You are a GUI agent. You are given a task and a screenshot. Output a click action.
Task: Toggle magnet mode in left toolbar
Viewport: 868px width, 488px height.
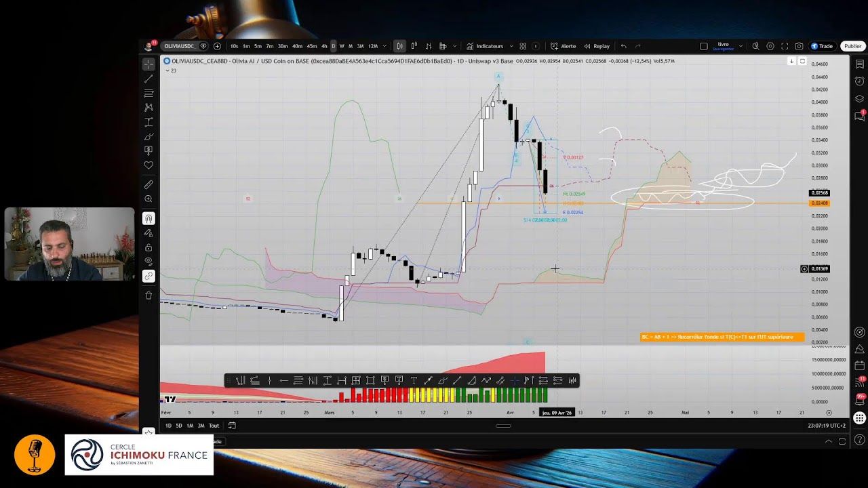149,218
